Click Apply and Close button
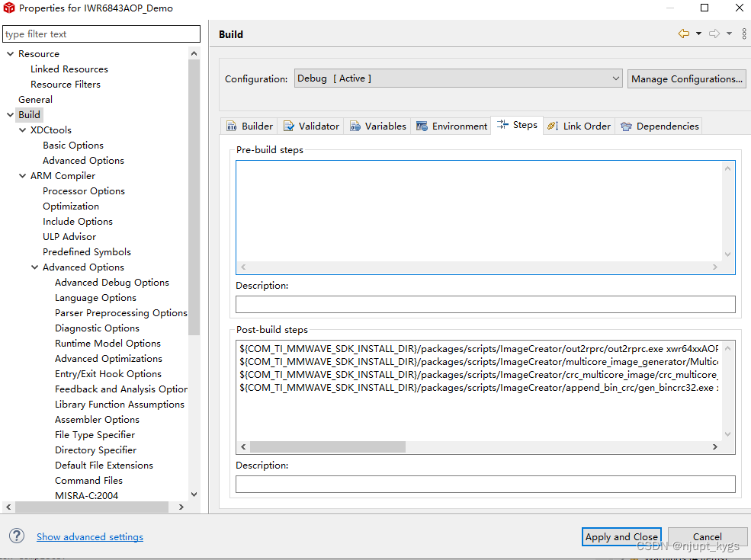 point(621,536)
